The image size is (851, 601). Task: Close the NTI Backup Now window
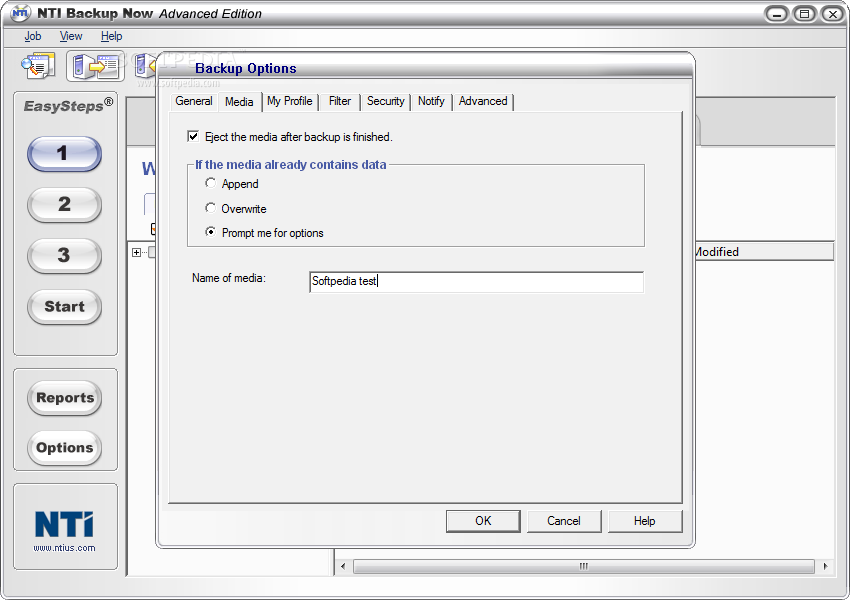click(x=833, y=14)
